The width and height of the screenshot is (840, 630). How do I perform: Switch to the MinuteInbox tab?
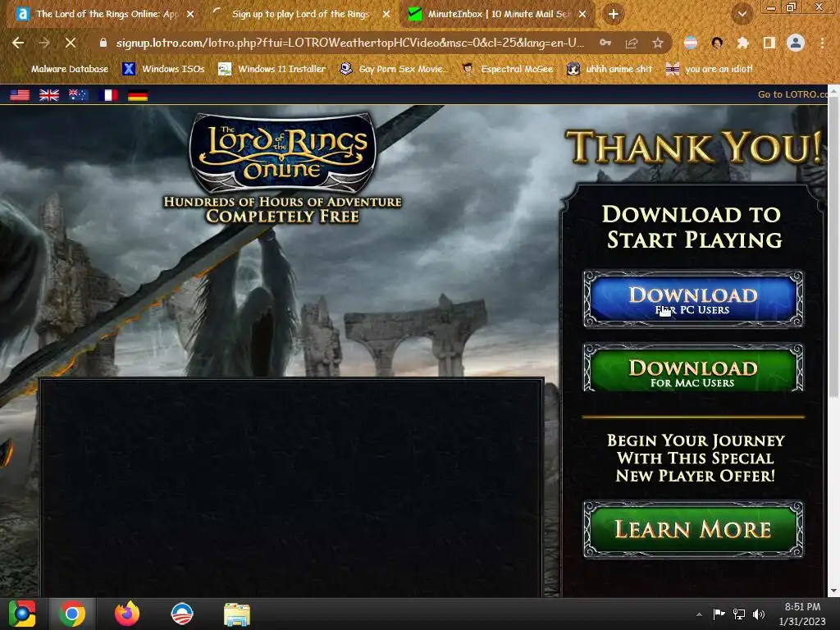coord(498,15)
